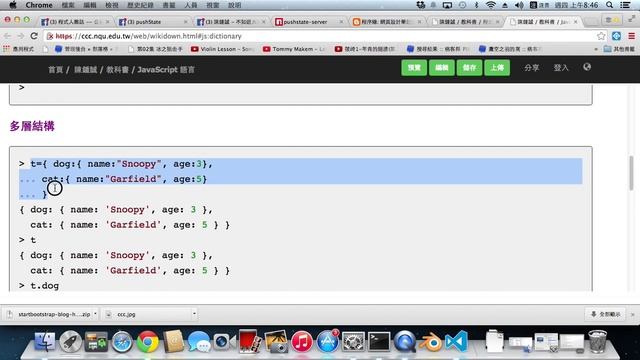The height and width of the screenshot is (360, 640).
Task: Bookmark this page with the star icon
Action: click(x=601, y=36)
